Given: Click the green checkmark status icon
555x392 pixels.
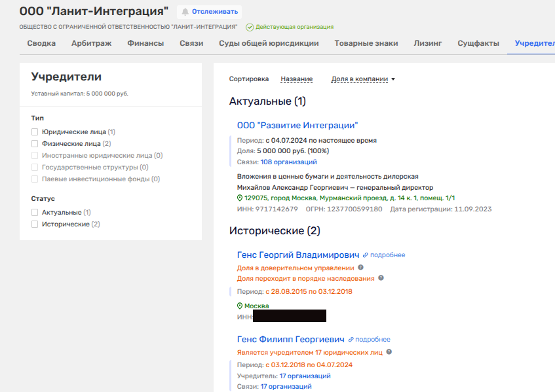Looking at the screenshot, I should pyautogui.click(x=250, y=27).
